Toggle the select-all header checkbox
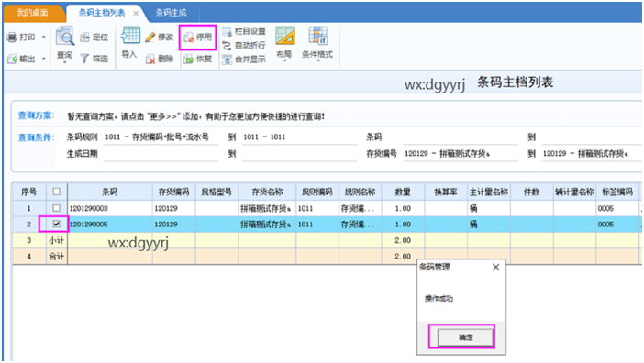Viewport: 644px width, 363px height. point(57,192)
